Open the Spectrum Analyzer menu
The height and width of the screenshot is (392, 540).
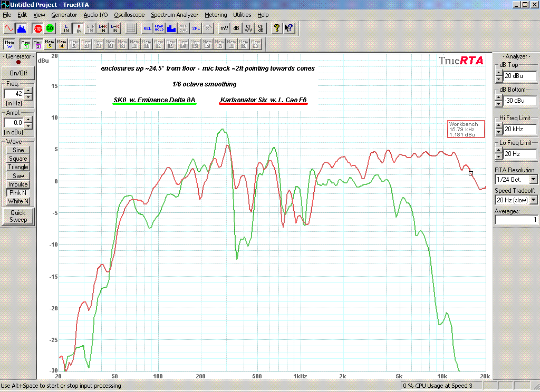coord(174,15)
